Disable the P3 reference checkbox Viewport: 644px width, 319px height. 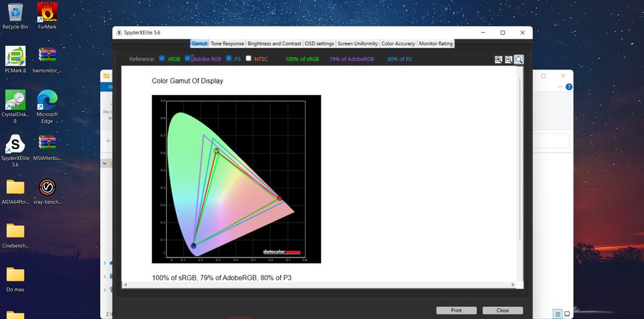229,58
